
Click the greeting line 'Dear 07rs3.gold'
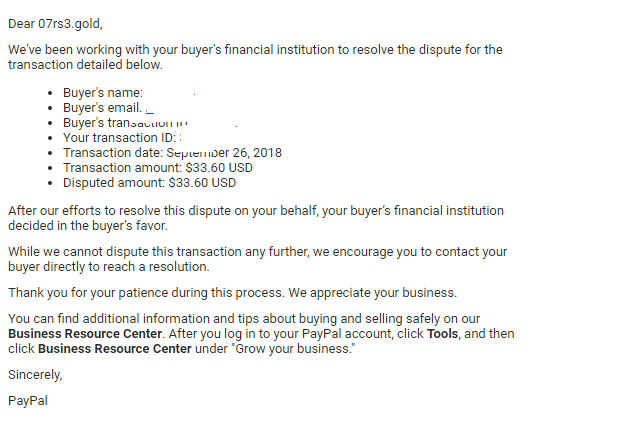point(55,24)
